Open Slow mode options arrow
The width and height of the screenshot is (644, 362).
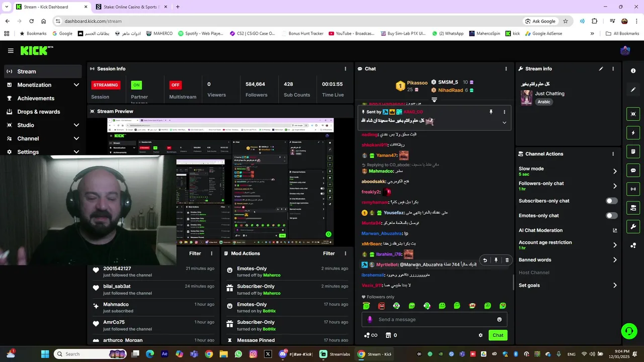click(615, 171)
